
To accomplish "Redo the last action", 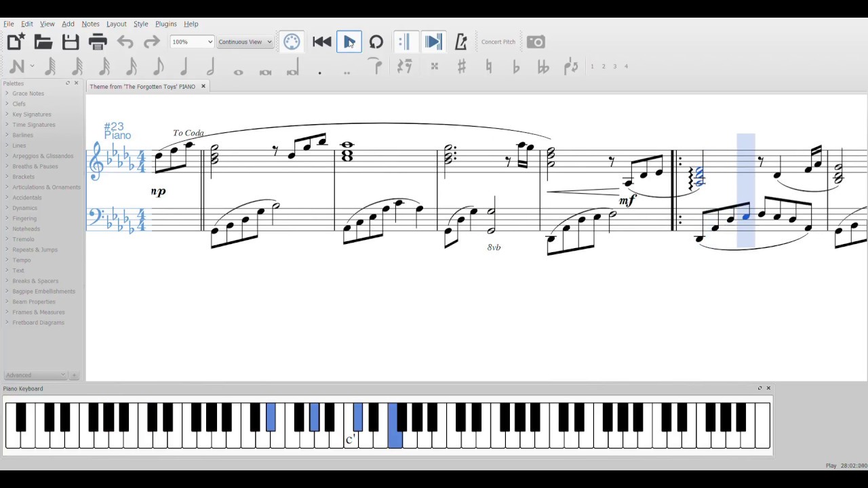I will [152, 42].
